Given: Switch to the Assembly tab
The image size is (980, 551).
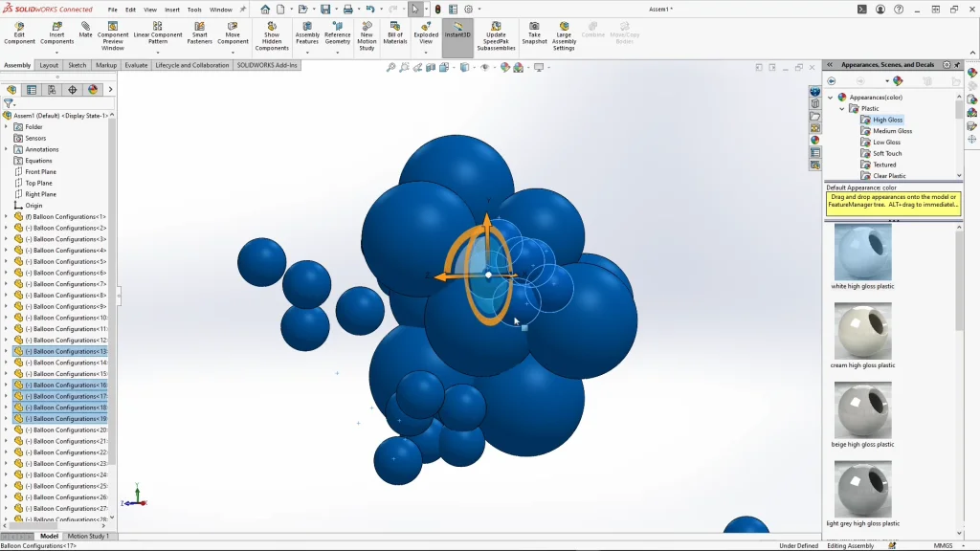Looking at the screenshot, I should click(17, 65).
